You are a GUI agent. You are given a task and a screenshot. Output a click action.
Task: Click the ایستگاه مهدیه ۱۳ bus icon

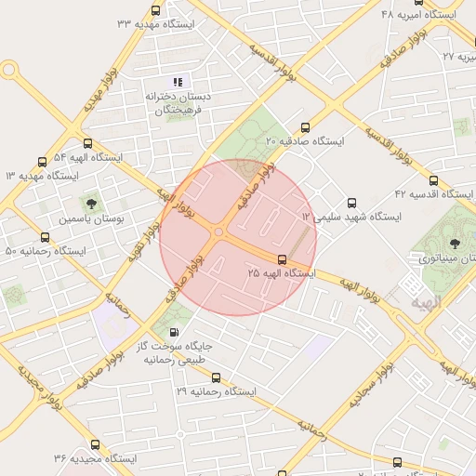coord(43,162)
